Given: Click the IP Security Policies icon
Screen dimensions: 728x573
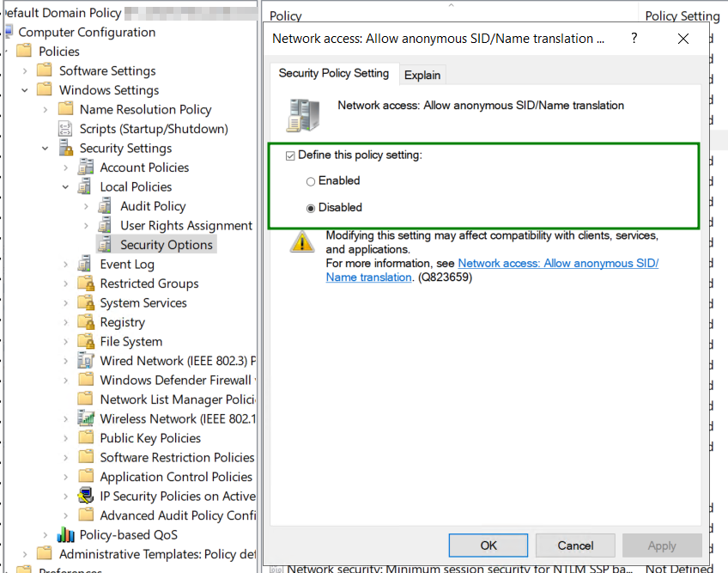Looking at the screenshot, I should click(x=86, y=496).
